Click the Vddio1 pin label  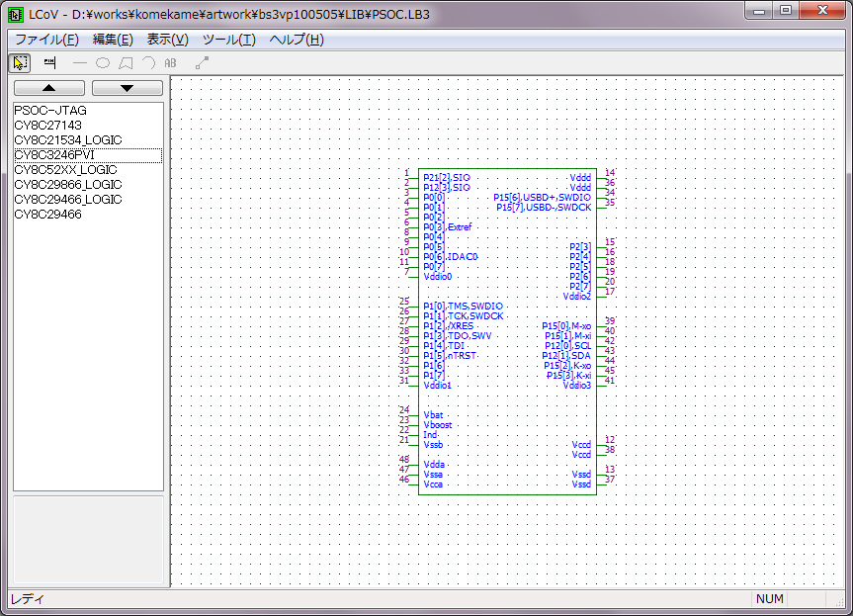tap(438, 386)
